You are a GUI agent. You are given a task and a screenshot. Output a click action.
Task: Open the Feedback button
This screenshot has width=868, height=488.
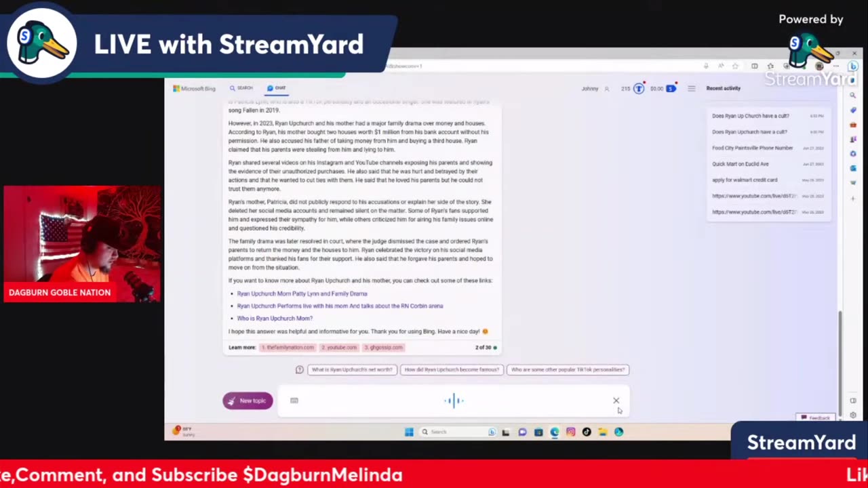click(x=816, y=418)
